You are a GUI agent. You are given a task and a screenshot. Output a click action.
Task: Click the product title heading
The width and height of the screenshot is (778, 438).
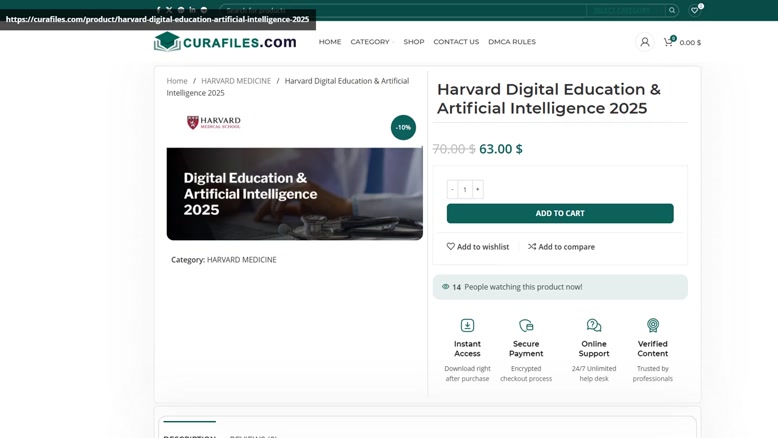point(549,99)
